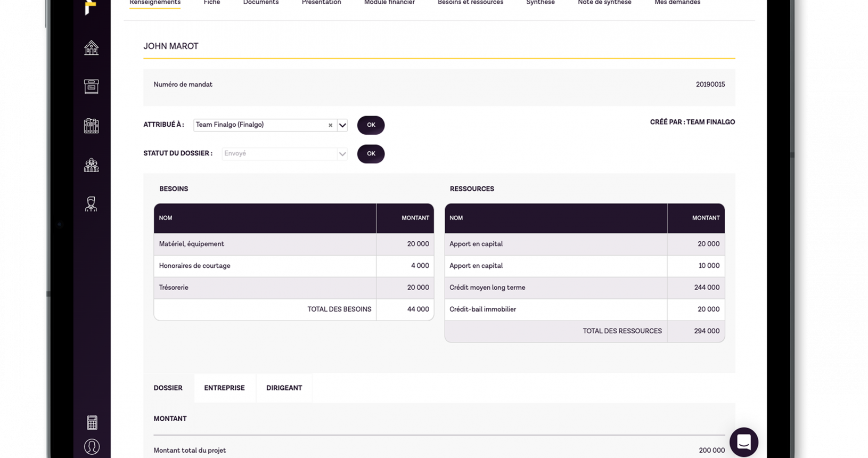
Task: Clear the Team Finalgo selection with the x
Action: 330,125
